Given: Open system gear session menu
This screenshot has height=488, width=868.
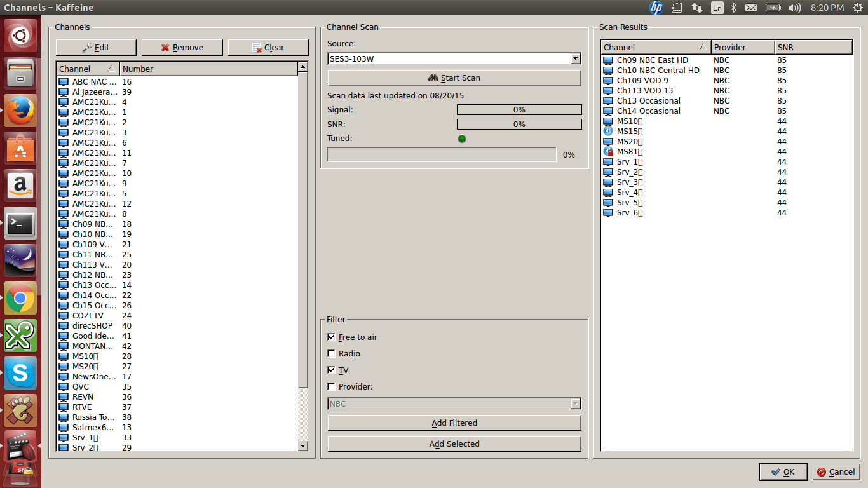Looking at the screenshot, I should point(858,8).
